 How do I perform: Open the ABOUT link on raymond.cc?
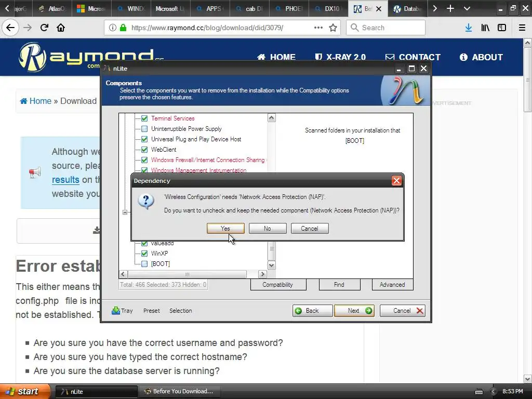tap(481, 57)
